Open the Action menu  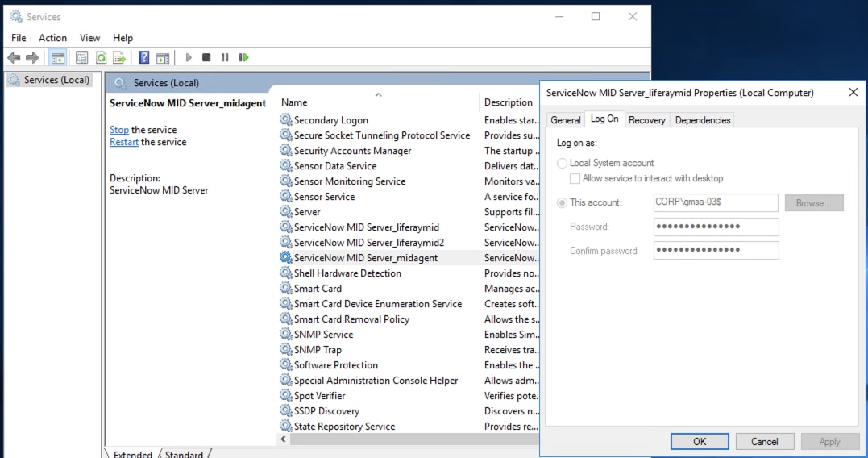point(52,38)
